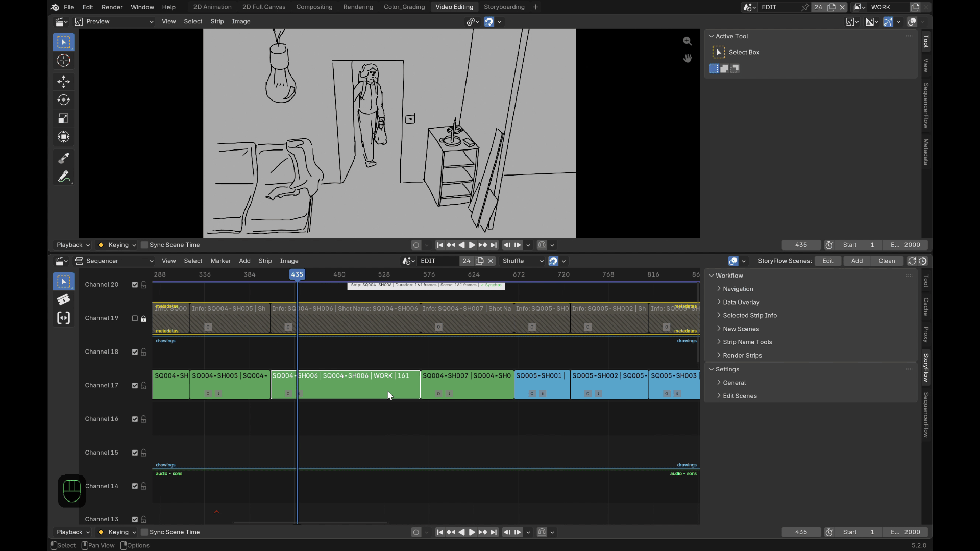Jump to last frame in bottom transport bar
Viewport: 980px width, 551px height.
point(494,532)
